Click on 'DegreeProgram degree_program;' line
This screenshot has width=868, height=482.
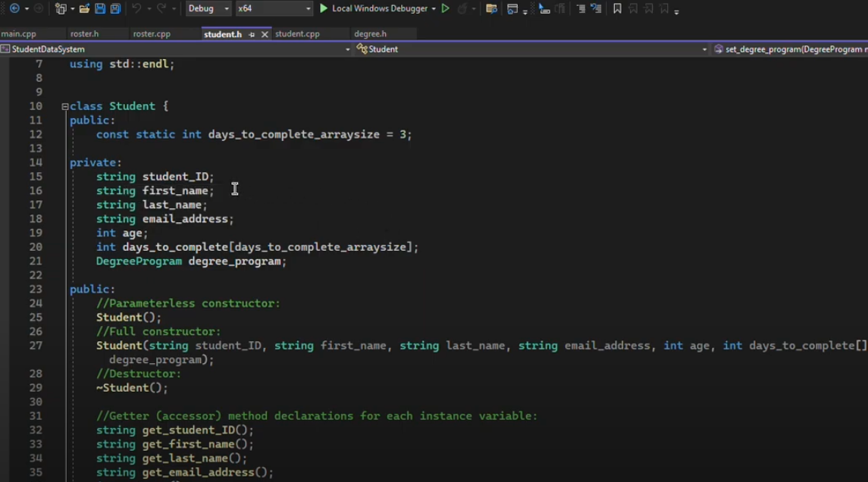(191, 261)
